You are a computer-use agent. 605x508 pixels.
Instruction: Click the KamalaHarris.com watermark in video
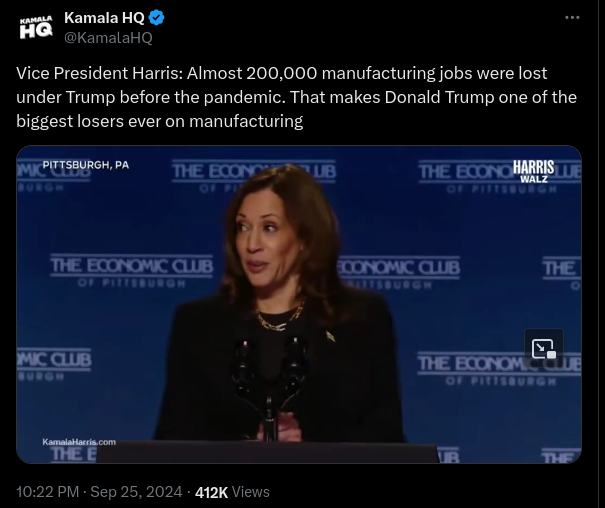tap(79, 442)
